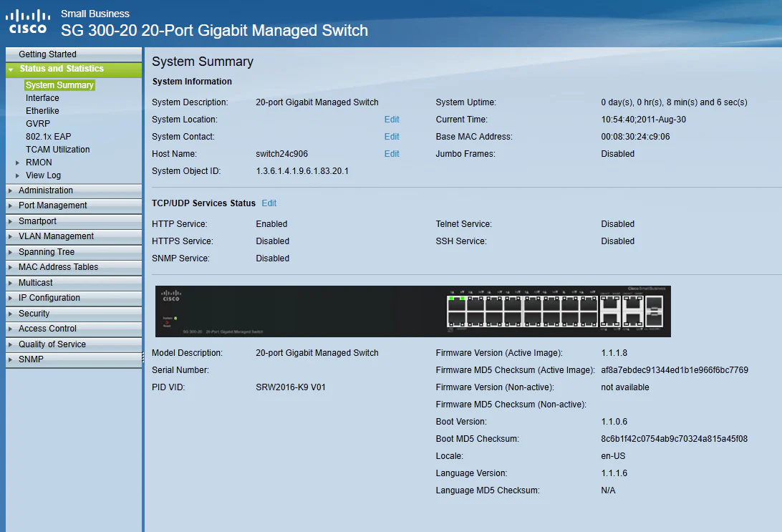Open the Multicast menu
The height and width of the screenshot is (532, 782).
(74, 283)
